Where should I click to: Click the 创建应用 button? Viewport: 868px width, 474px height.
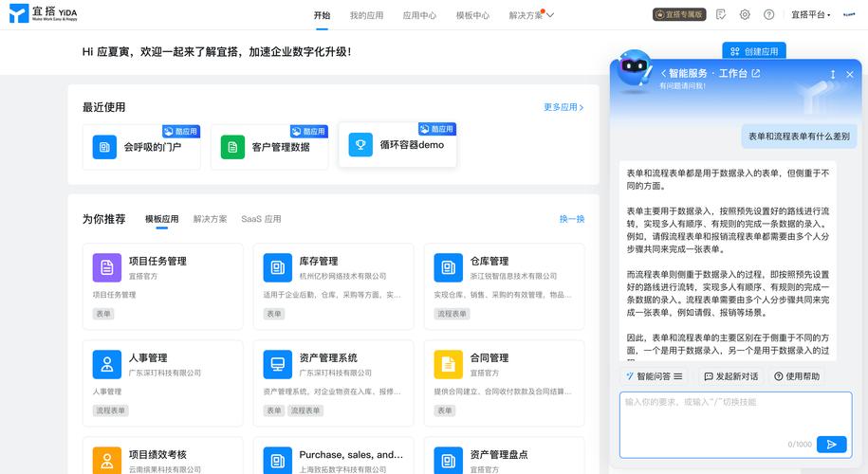click(x=754, y=51)
